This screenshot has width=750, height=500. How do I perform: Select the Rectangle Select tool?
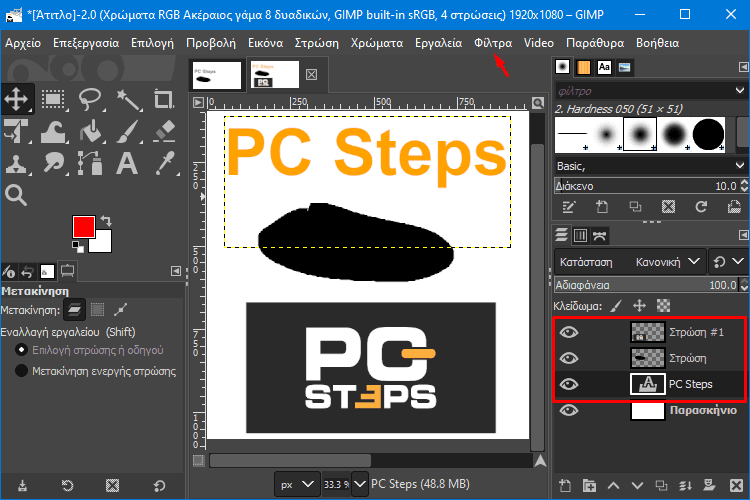(53, 99)
